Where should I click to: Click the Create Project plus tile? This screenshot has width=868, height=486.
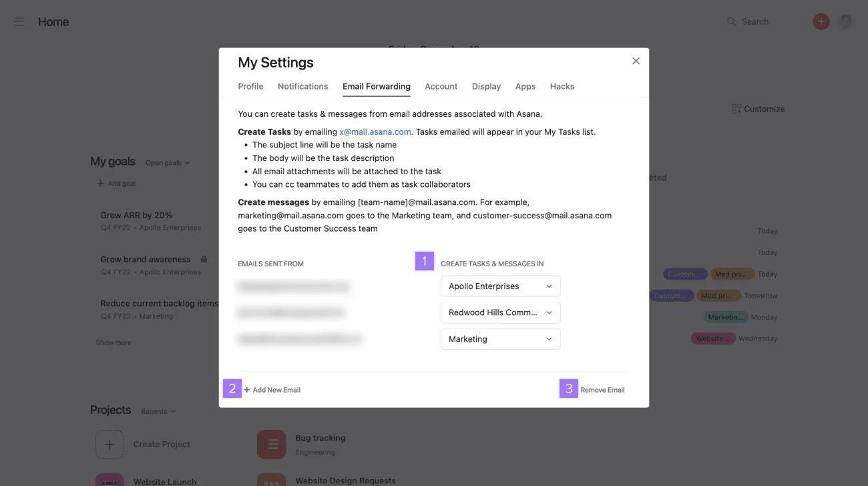110,444
